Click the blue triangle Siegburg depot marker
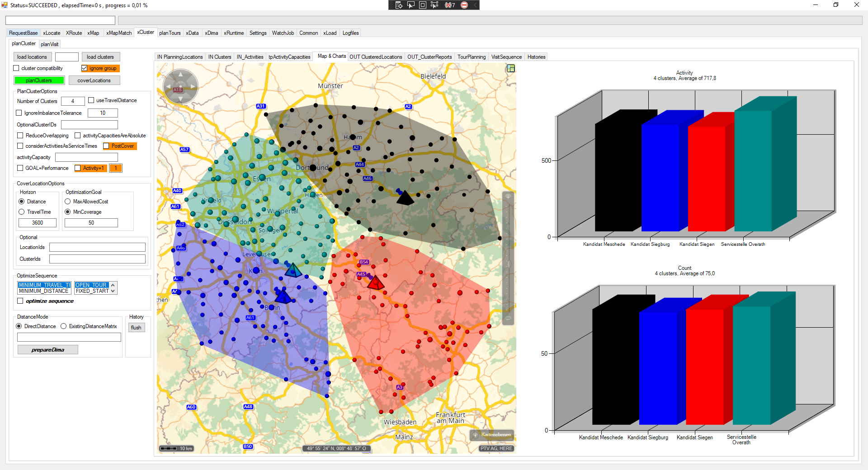868x470 pixels. point(283,297)
